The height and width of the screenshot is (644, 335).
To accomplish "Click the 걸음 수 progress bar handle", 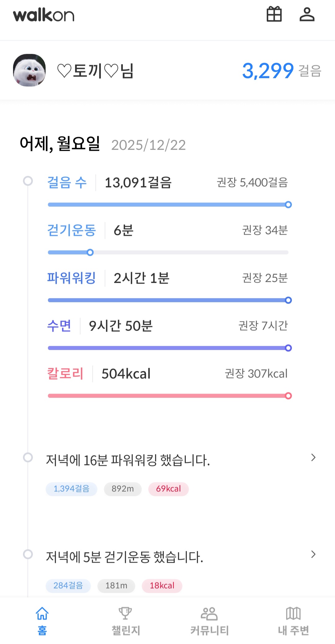I will (288, 205).
